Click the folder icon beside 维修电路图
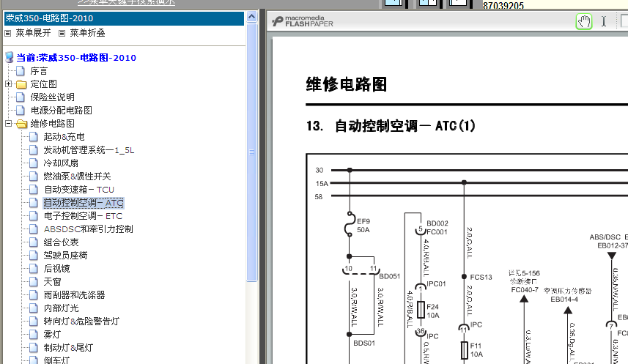The height and width of the screenshot is (364, 628). (x=21, y=124)
